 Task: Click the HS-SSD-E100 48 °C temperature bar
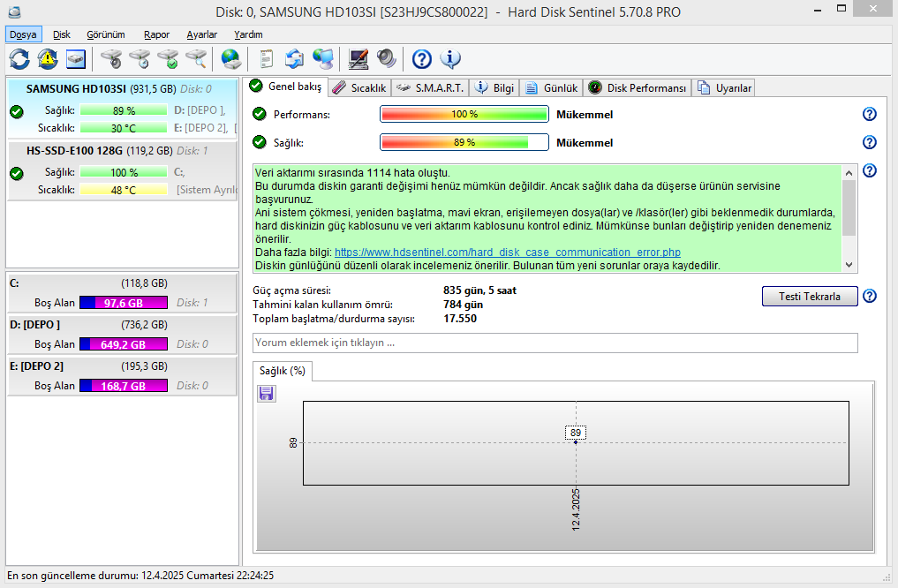coord(124,190)
